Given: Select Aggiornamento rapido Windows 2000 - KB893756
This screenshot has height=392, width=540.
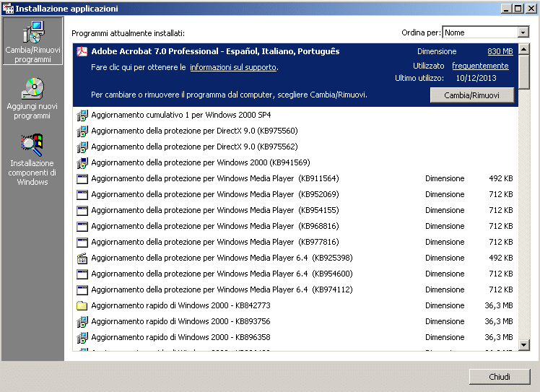Looking at the screenshot, I should point(180,321).
